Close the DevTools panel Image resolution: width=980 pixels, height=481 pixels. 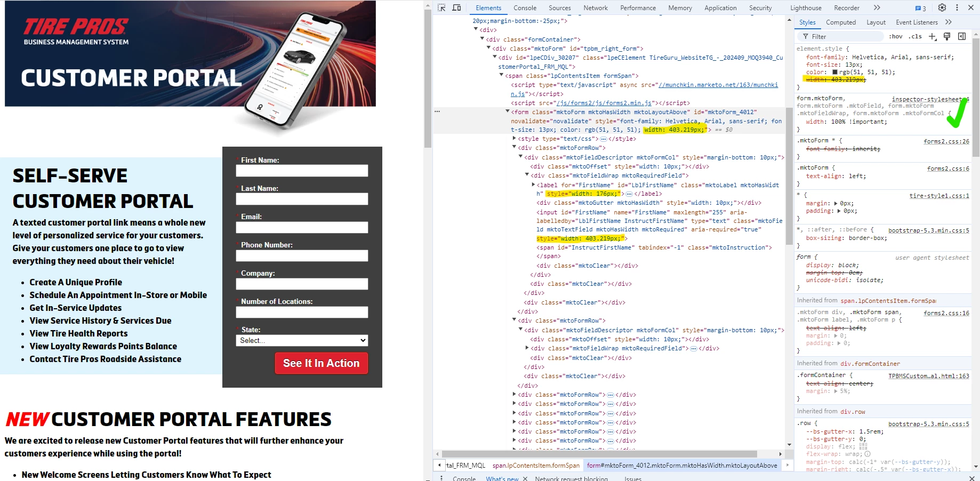coord(971,7)
